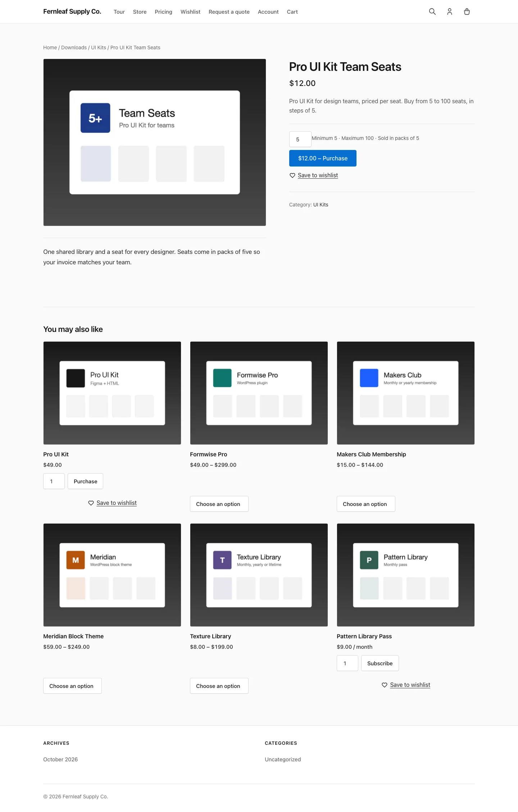Open the Team Seats main product image

pos(155,142)
